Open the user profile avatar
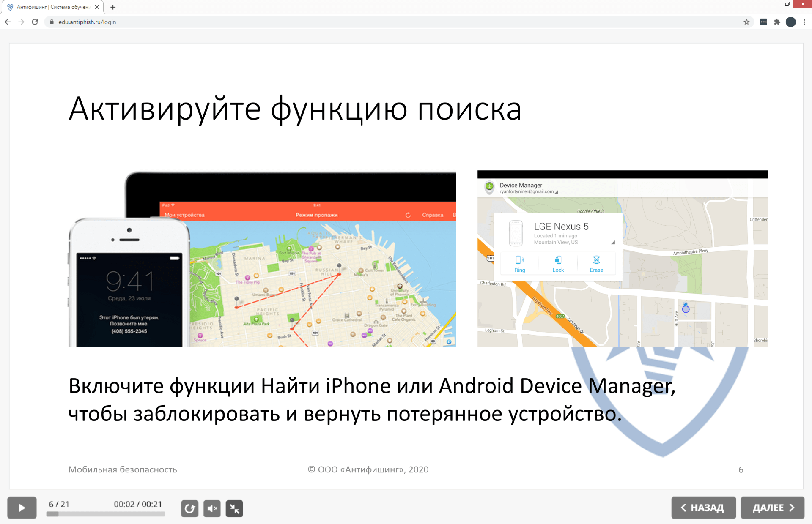Viewport: 812px width, 524px height. [x=790, y=22]
